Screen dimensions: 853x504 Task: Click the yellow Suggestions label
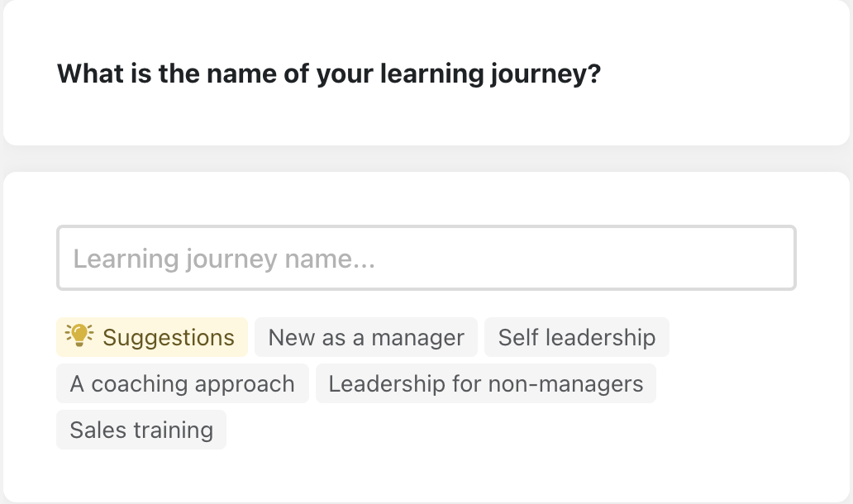coord(168,338)
